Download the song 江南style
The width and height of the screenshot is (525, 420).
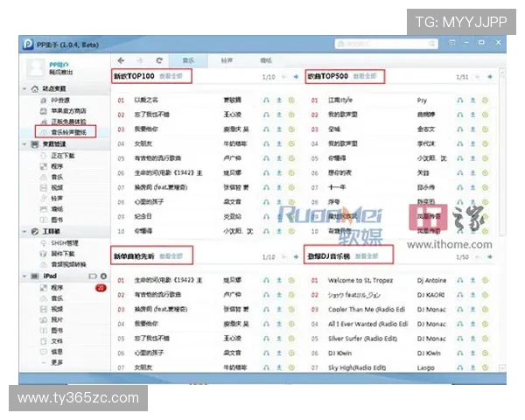[472, 100]
